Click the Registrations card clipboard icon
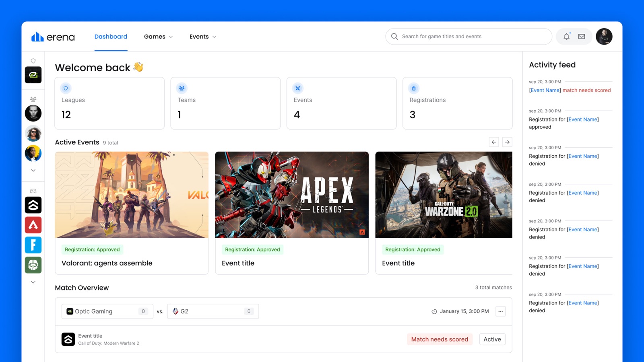Viewport: 644px width, 362px height. point(413,88)
